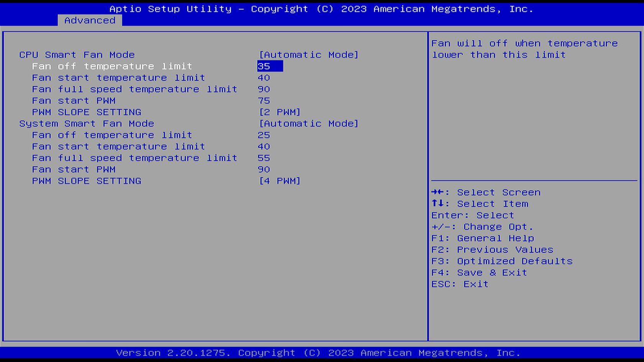Click the F3: Optimized Defaults hint
This screenshot has height=362, width=644.
pyautogui.click(x=502, y=261)
